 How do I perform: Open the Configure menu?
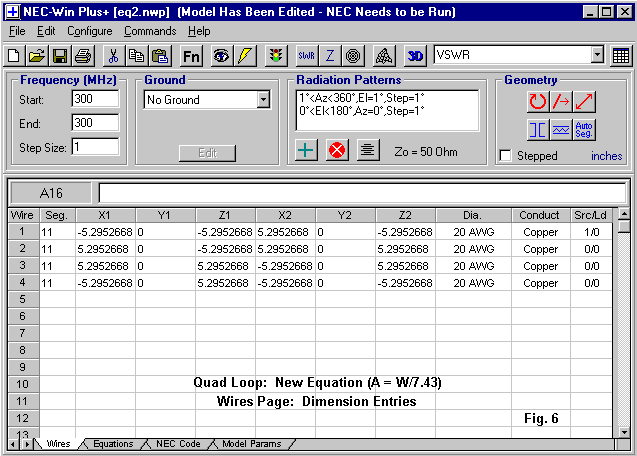90,31
